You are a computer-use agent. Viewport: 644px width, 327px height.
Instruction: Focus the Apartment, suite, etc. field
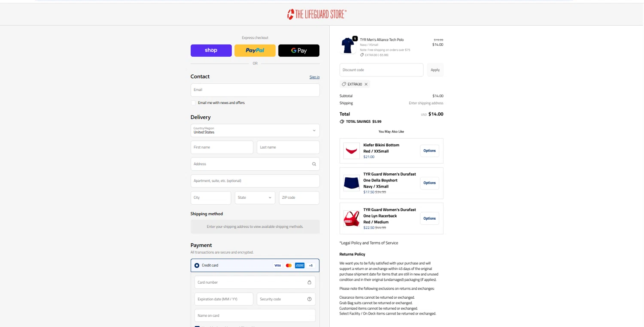click(x=255, y=181)
